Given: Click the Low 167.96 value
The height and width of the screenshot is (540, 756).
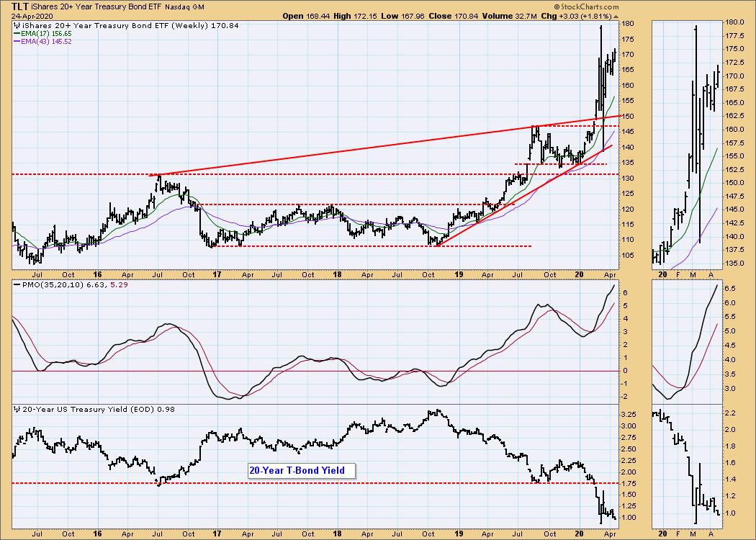Looking at the screenshot, I should pyautogui.click(x=402, y=16).
